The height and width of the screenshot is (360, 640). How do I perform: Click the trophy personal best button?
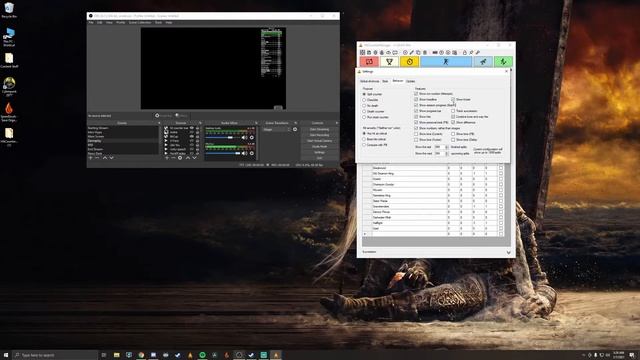389,62
